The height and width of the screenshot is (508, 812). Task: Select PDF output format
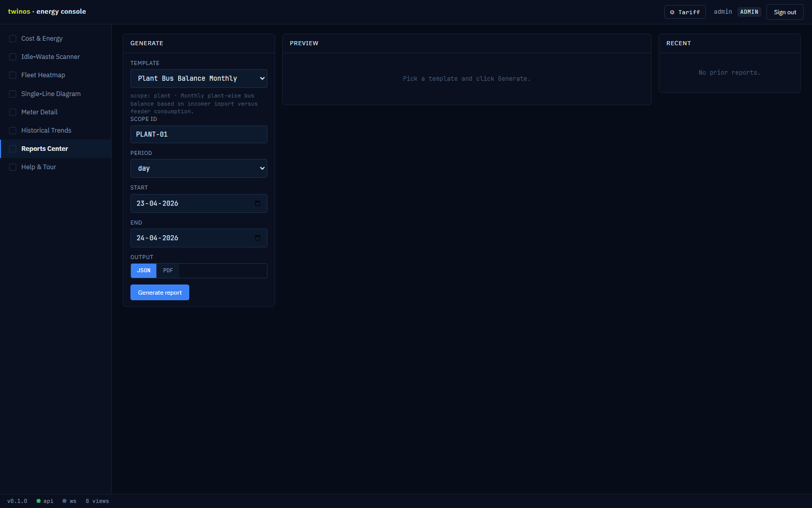pos(168,271)
